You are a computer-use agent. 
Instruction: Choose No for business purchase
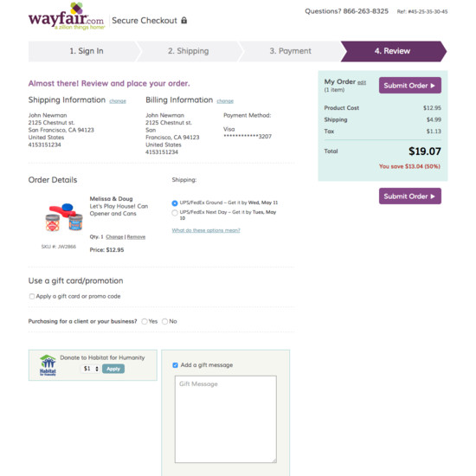coord(164,321)
